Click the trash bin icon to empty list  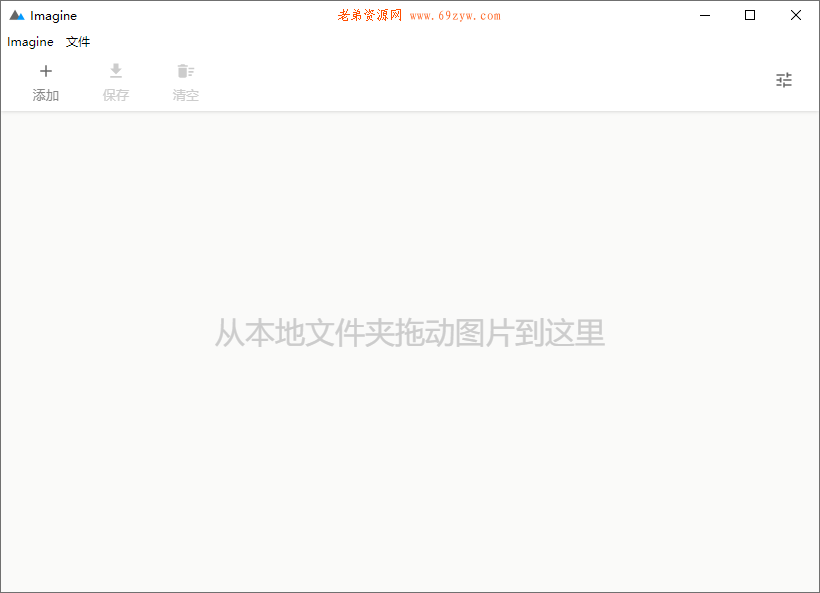pyautogui.click(x=185, y=71)
